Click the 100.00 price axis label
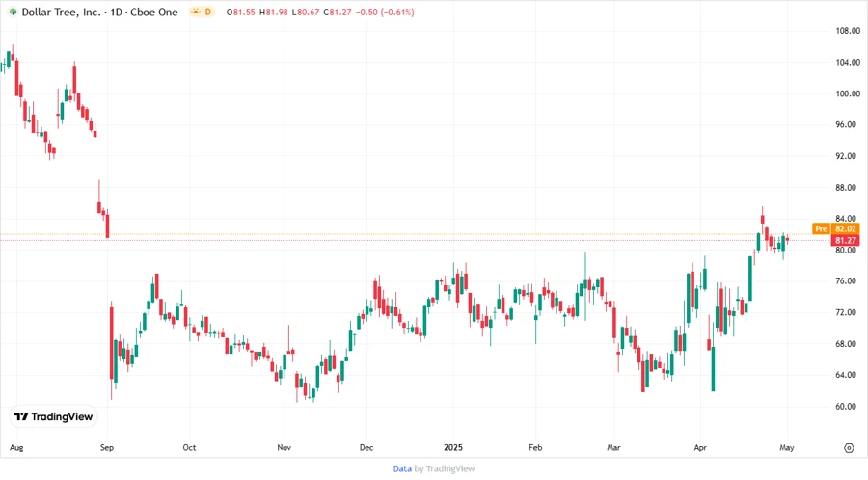 pyautogui.click(x=848, y=94)
